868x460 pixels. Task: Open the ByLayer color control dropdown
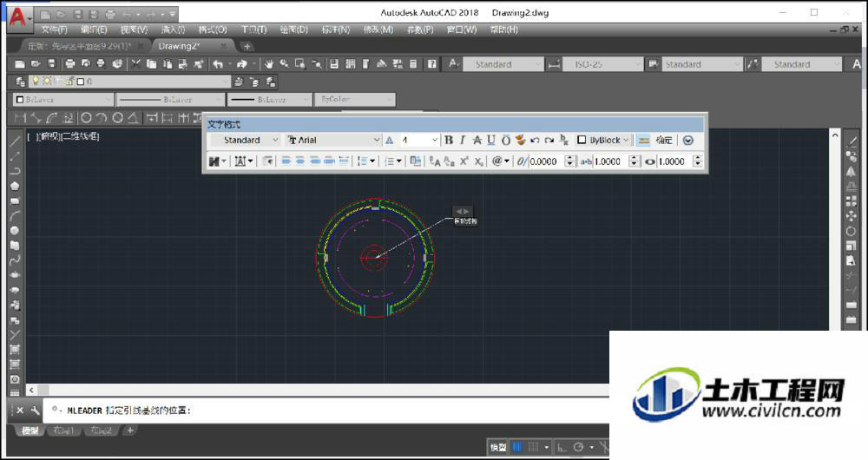tap(63, 100)
